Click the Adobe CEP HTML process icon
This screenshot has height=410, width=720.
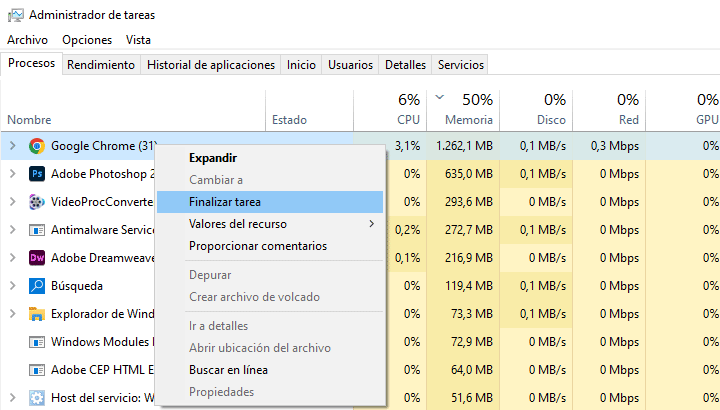37,370
